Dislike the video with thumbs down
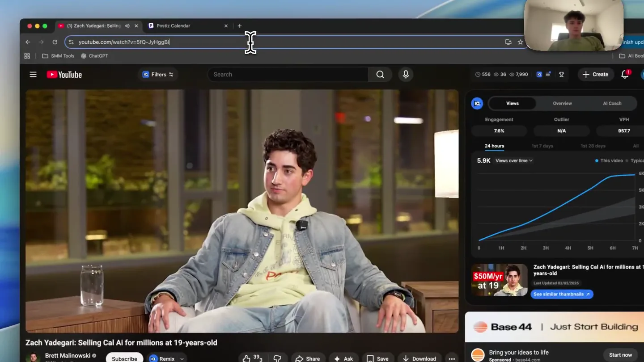Viewport: 644px width, 362px height. pos(277,358)
